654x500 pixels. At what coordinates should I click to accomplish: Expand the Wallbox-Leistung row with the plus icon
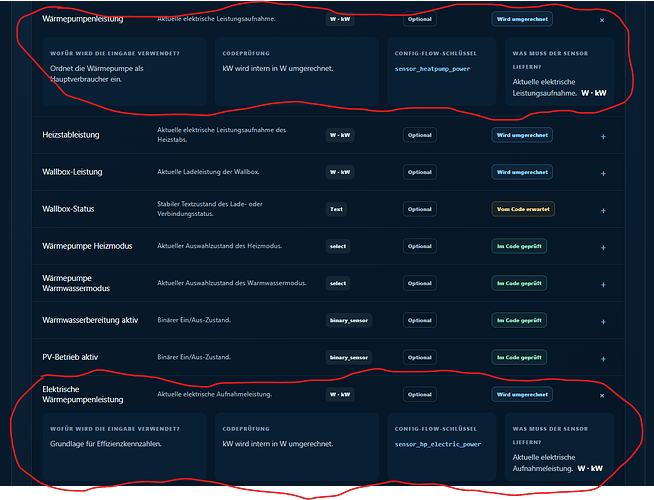(x=603, y=173)
